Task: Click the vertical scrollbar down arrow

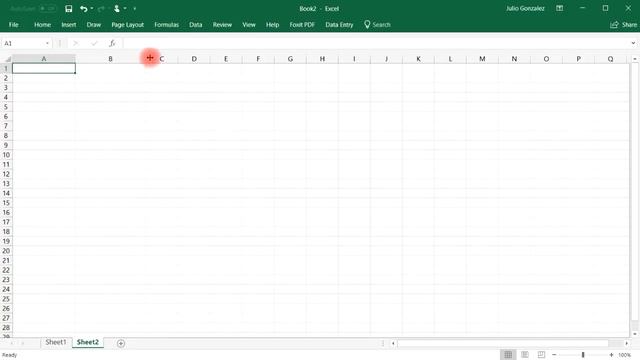Action: 635,334
